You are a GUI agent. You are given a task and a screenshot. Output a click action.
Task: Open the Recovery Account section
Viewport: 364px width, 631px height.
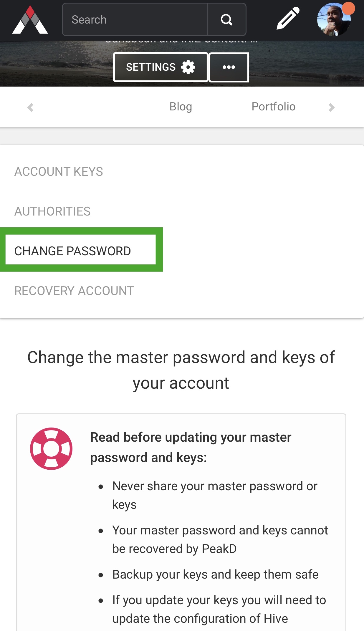point(74,291)
